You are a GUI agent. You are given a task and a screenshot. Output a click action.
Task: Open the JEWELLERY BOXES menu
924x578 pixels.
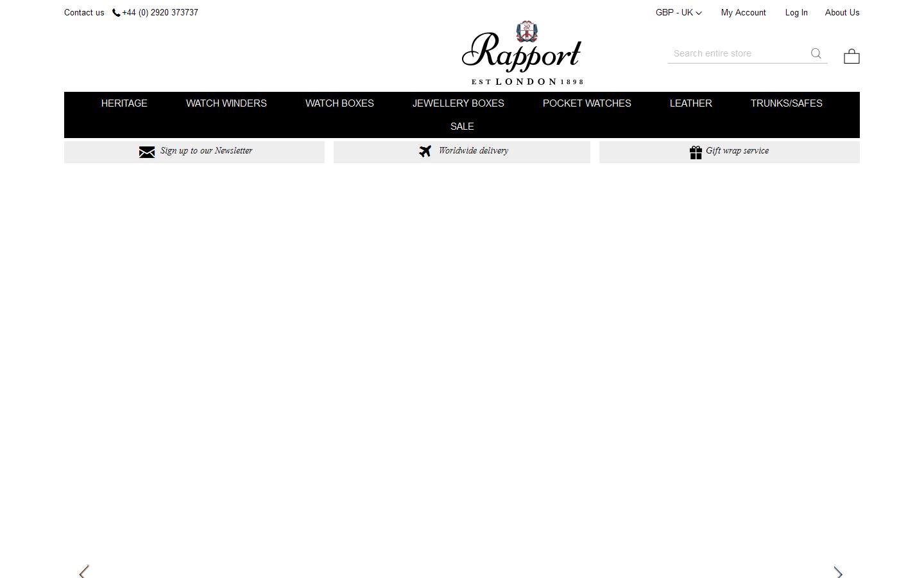coord(458,103)
